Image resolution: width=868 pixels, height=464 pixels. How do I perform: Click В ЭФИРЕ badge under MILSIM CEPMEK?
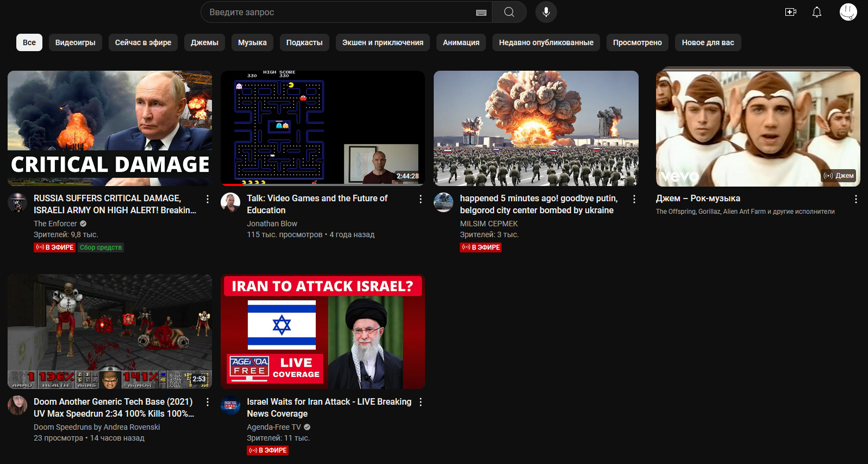click(481, 248)
